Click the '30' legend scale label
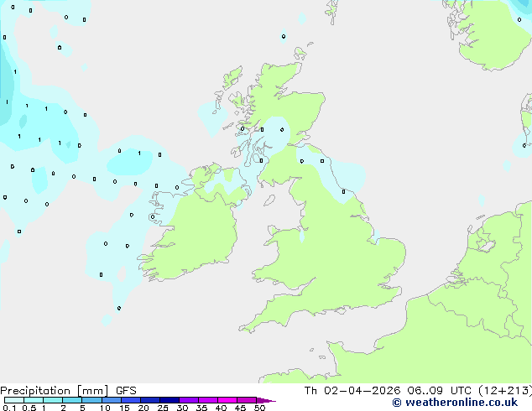This screenshot has width=532, height=411. (182, 408)
